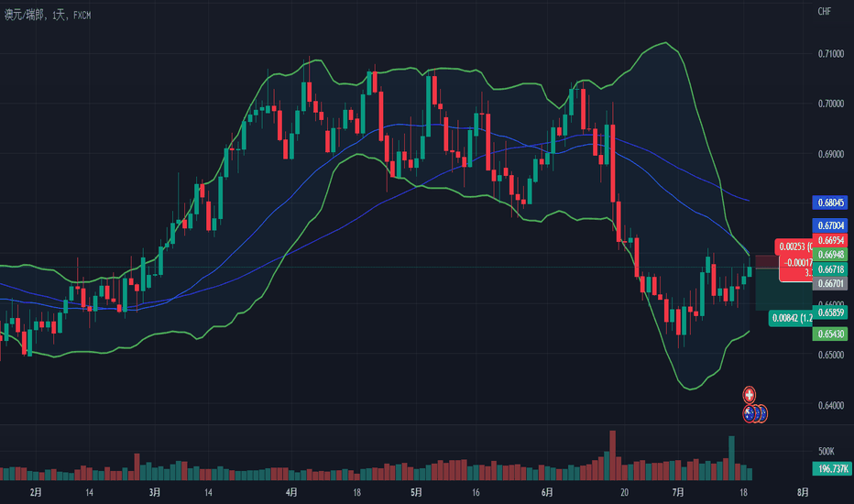Click the teal 0.66718 last price tag
854x504 pixels.
click(830, 269)
